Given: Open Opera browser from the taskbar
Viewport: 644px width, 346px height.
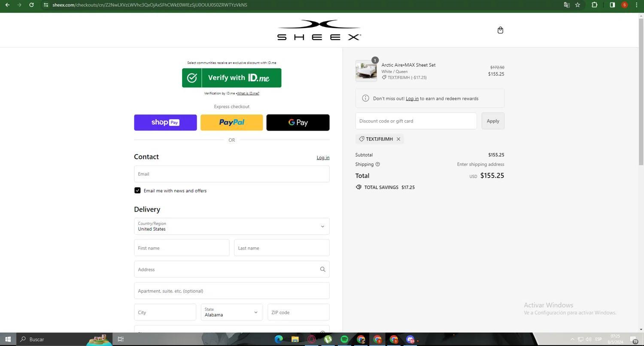Looking at the screenshot, I should [312, 339].
